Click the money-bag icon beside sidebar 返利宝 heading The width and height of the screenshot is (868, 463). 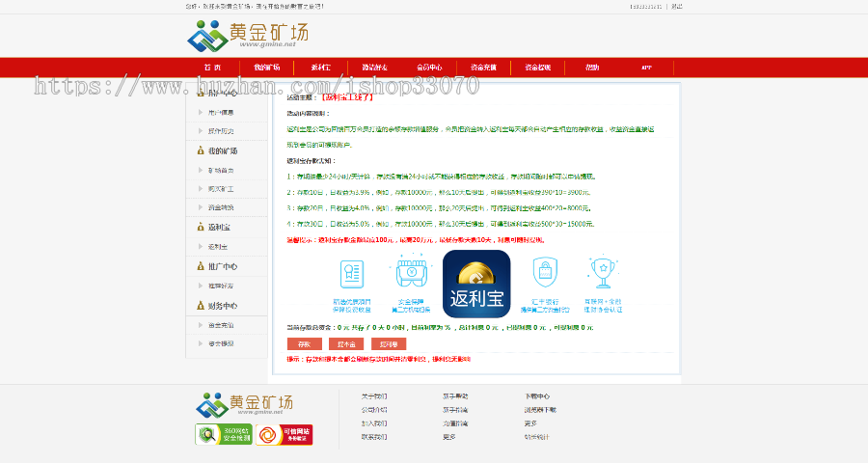pos(201,227)
